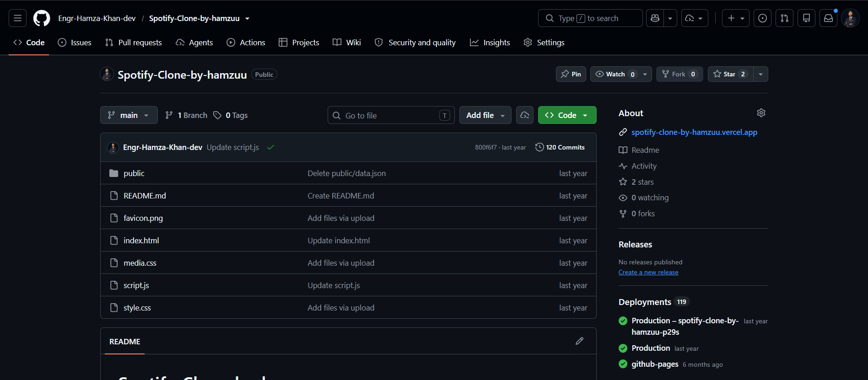View the 1 Branch link
This screenshot has height=380, width=868.
click(186, 115)
